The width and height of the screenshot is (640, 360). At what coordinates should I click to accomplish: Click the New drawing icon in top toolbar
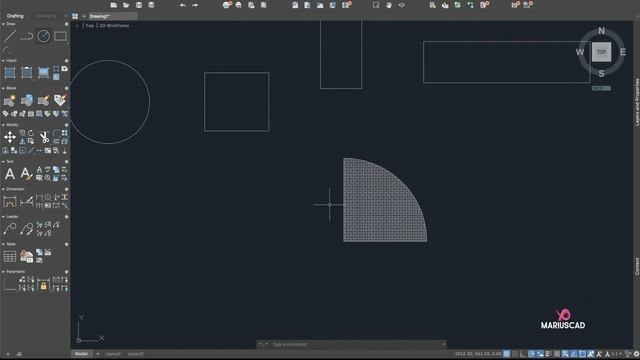click(114, 5)
